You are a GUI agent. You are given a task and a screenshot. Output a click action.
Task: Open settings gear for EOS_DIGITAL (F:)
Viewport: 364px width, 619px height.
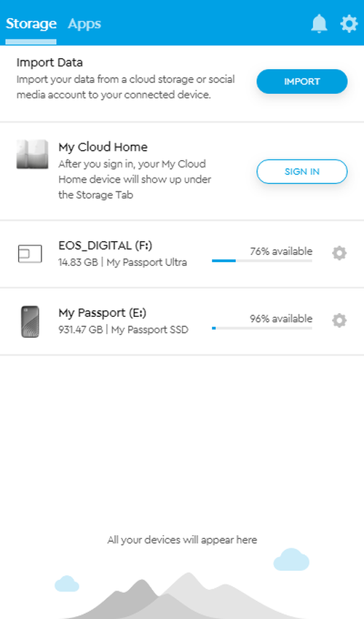339,253
